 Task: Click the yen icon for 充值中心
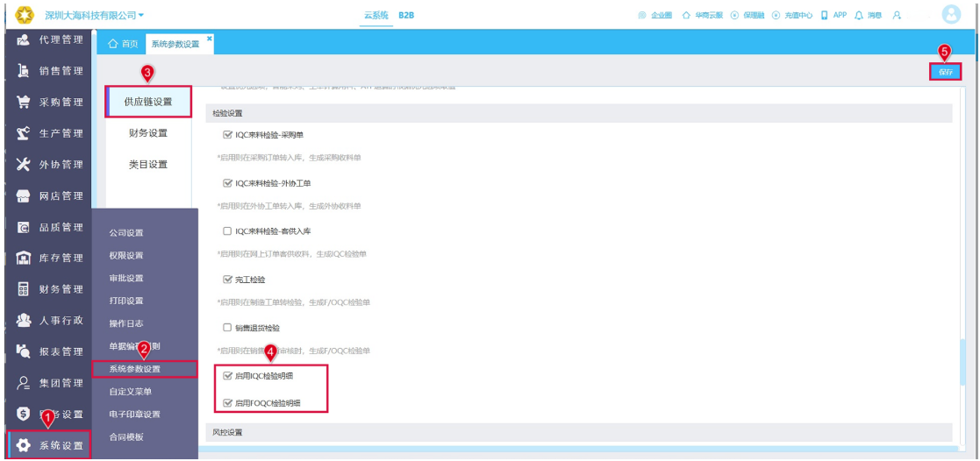tap(776, 15)
